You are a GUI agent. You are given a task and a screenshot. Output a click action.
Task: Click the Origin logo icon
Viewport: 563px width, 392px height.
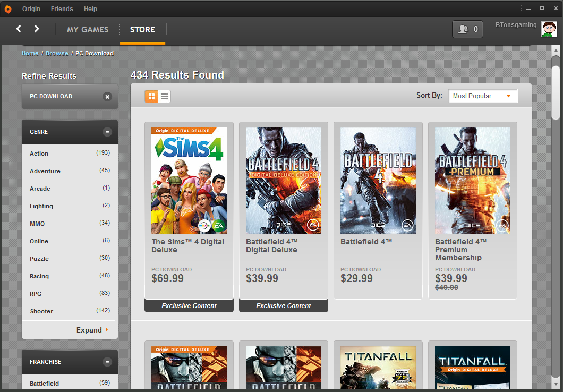[7, 8]
